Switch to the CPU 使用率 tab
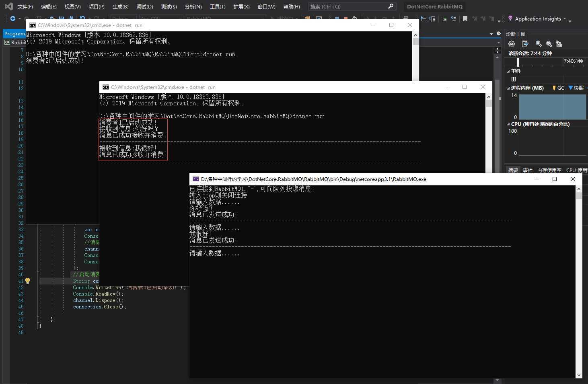The height and width of the screenshot is (384, 588). click(x=577, y=170)
